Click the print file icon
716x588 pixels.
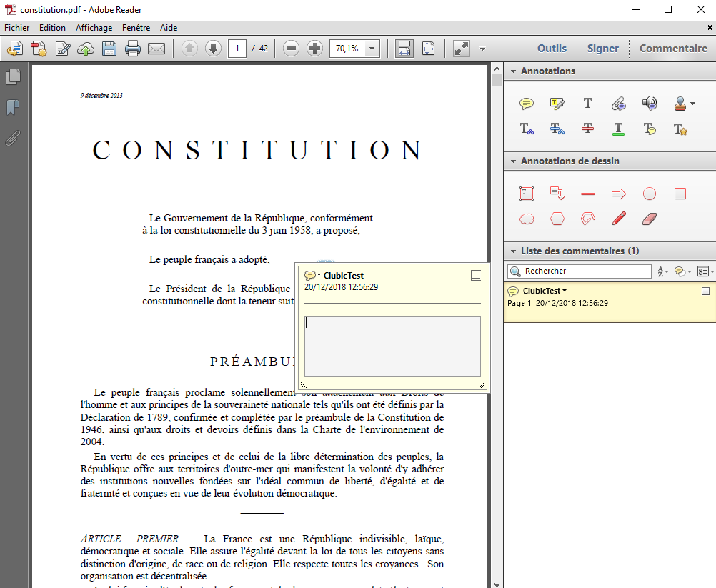tap(133, 49)
